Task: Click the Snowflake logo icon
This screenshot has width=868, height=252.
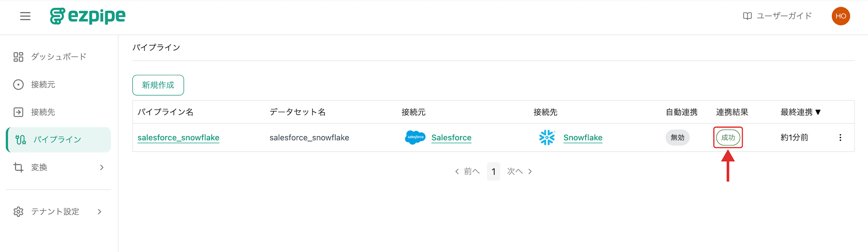Action: pyautogui.click(x=547, y=137)
